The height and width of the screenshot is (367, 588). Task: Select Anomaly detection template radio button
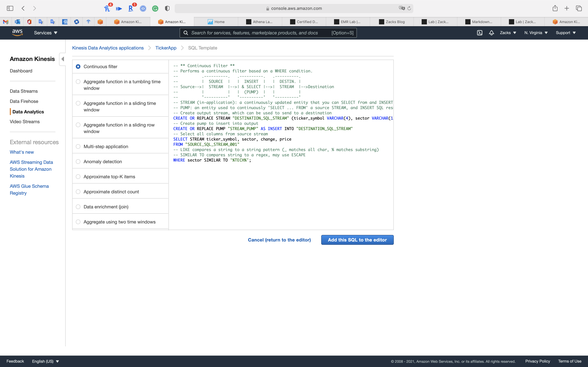(78, 161)
